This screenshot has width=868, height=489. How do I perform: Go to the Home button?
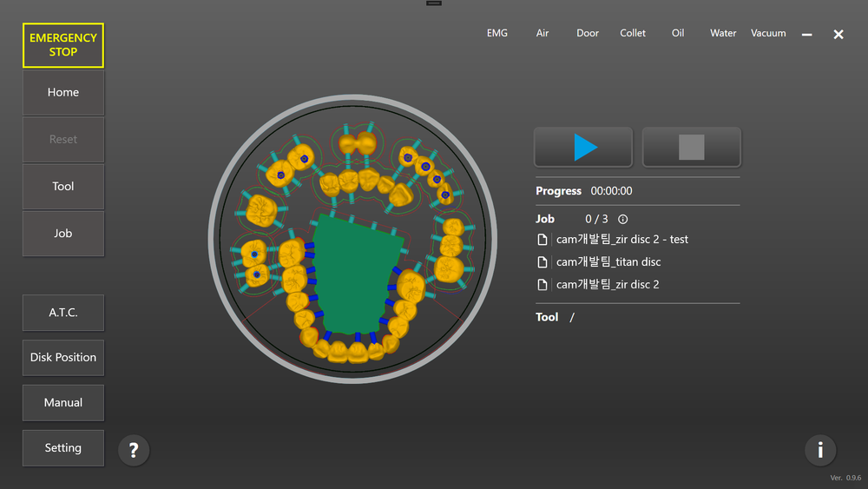point(63,93)
